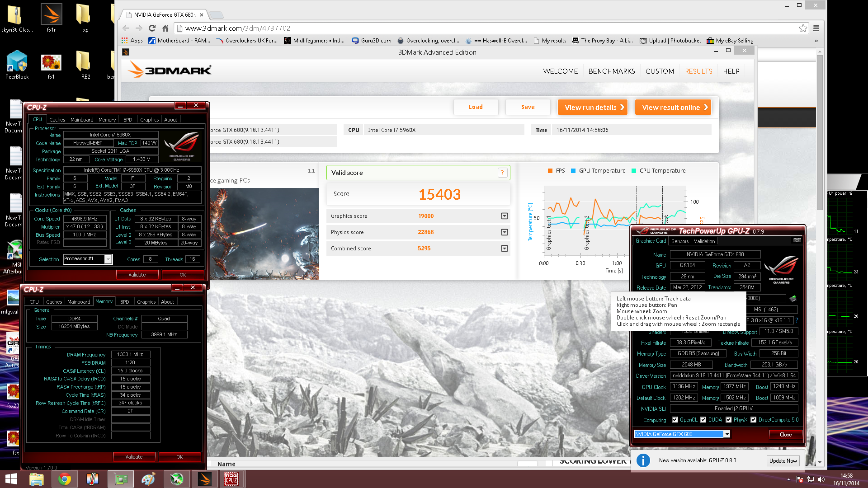Click system tray volume icon

821,479
